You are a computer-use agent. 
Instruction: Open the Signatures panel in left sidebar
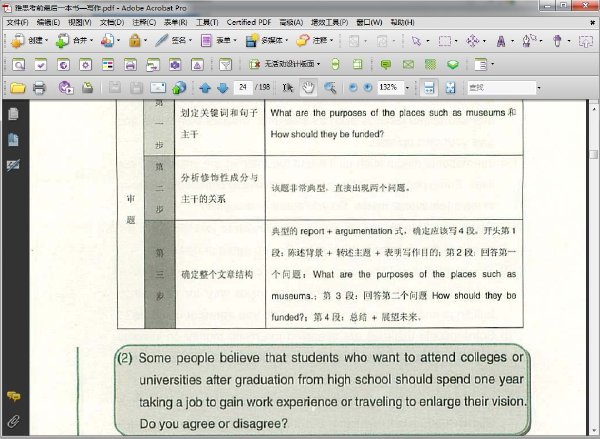click(x=13, y=165)
